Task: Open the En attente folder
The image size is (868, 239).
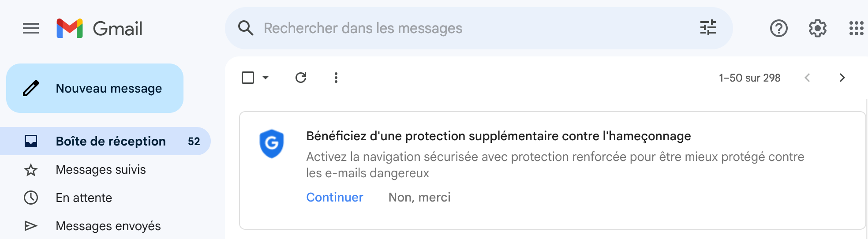Action: [84, 198]
